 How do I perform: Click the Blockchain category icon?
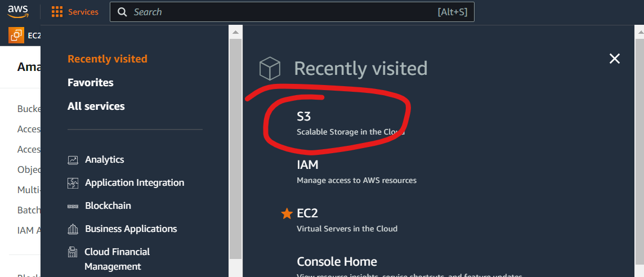click(x=73, y=206)
